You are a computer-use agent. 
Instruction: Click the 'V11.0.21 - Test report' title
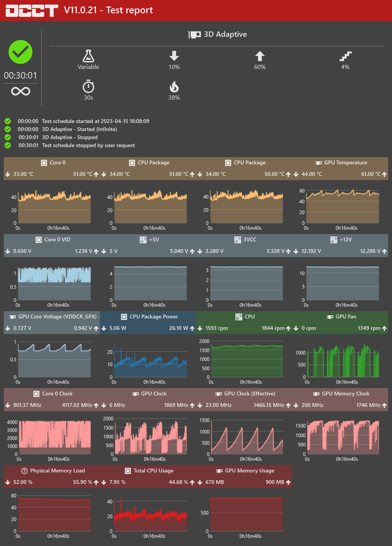(x=108, y=10)
